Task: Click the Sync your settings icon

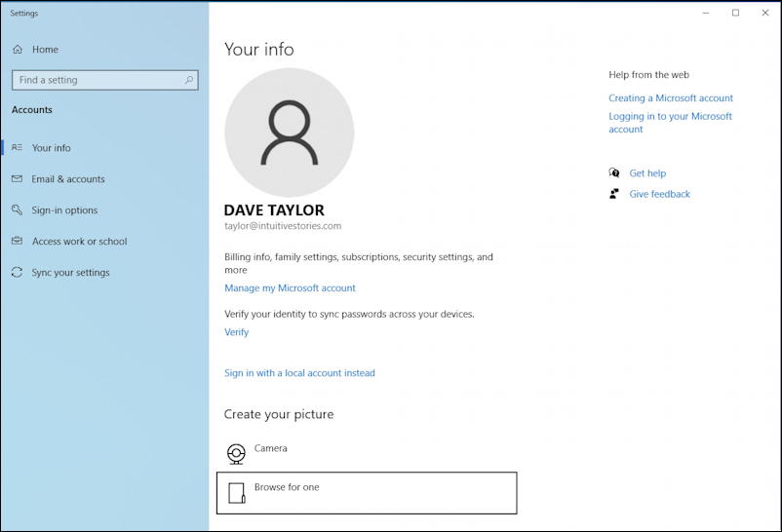Action: pyautogui.click(x=18, y=273)
